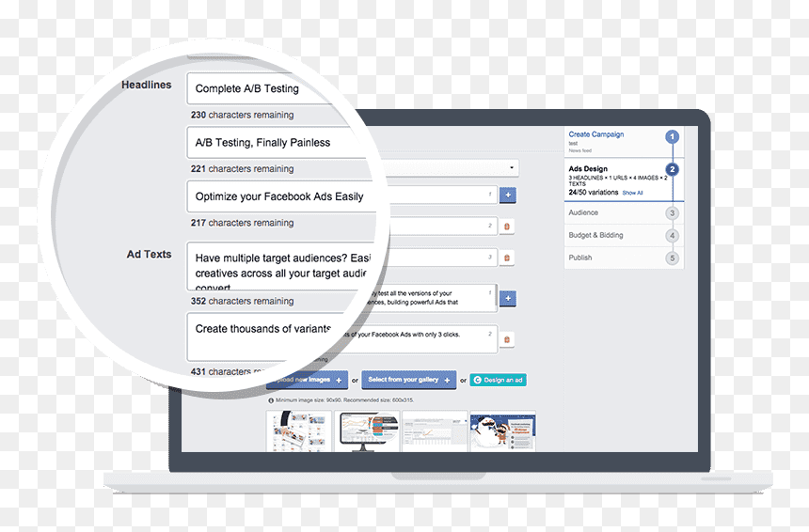Image resolution: width=809 pixels, height=532 pixels.
Task: Select the snowman cartoon image thumbnail
Action: 502,431
